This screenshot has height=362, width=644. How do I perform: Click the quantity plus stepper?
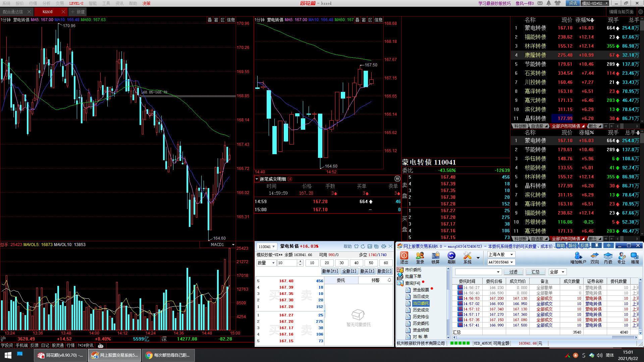click(x=300, y=261)
